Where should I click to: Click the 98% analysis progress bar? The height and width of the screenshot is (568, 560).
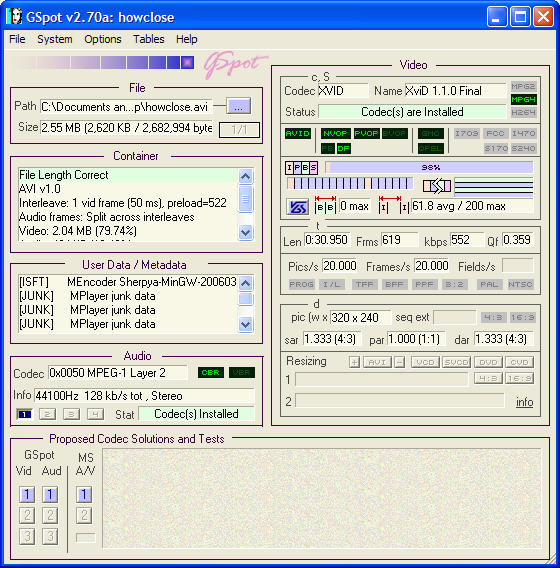429,167
